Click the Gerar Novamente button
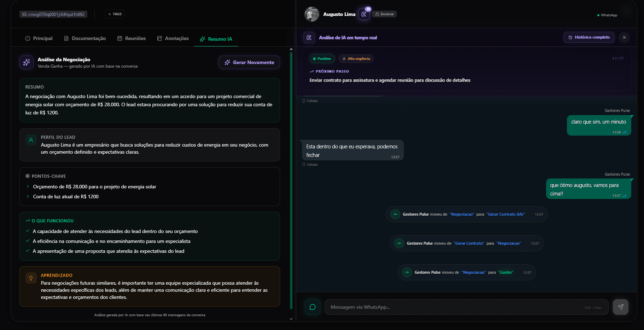 coord(249,62)
